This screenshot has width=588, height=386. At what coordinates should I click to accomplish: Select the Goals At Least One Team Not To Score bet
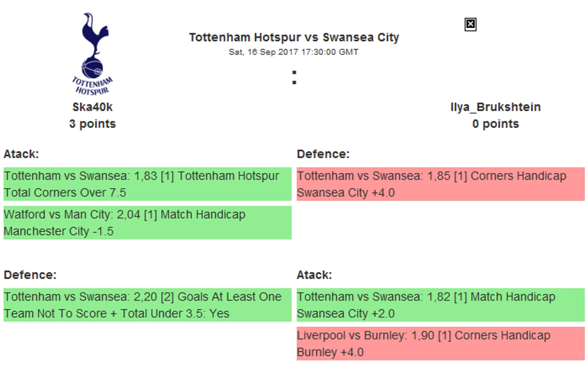click(x=147, y=305)
